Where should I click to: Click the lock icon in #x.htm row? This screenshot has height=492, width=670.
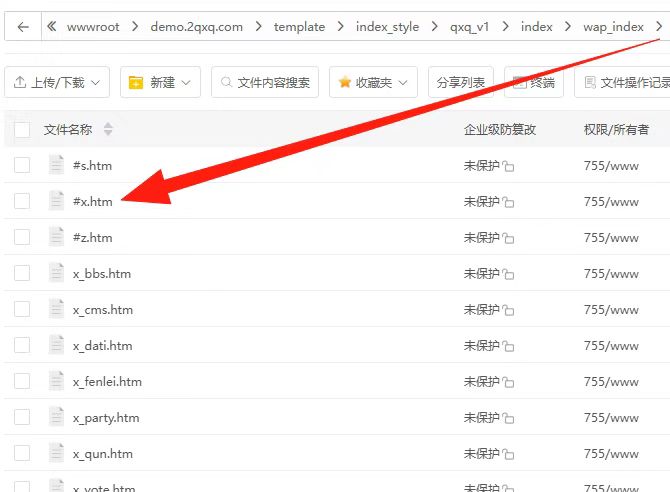(509, 203)
